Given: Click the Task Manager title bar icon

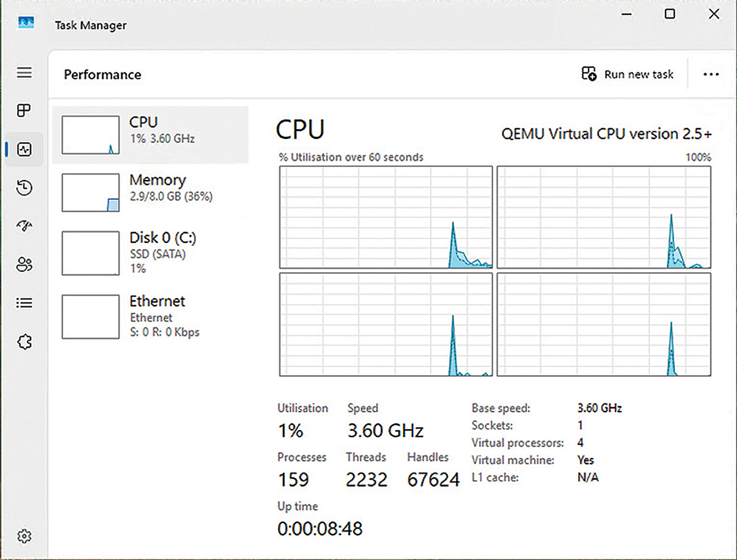Looking at the screenshot, I should [26, 24].
